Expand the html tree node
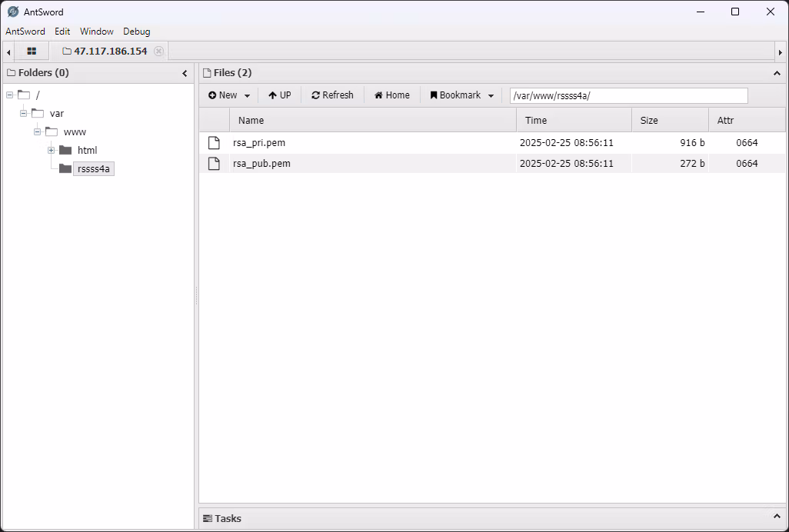The image size is (789, 532). pyautogui.click(x=51, y=151)
